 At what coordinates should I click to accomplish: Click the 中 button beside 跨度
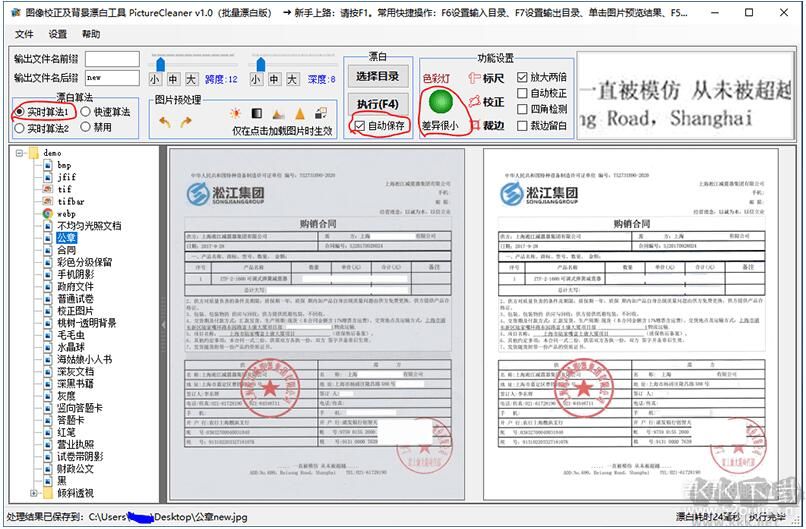point(173,79)
